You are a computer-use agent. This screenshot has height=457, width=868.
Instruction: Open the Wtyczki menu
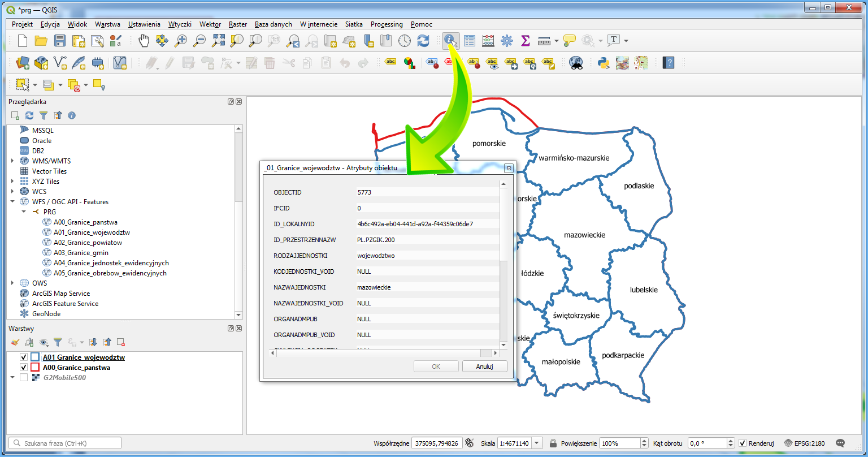[x=180, y=24]
